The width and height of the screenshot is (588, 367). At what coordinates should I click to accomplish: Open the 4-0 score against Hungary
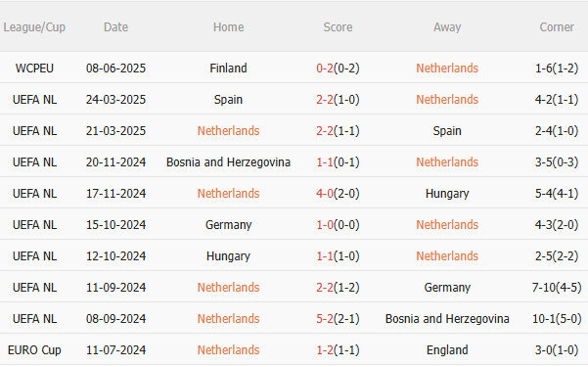pos(325,193)
